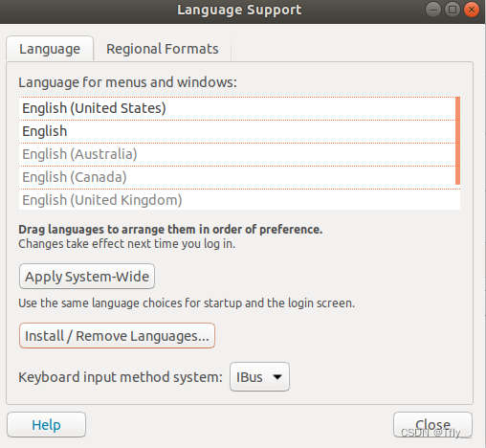Screen dimensions: 486x448
Task: Click the orange language list scrollbar
Action: pos(457,141)
